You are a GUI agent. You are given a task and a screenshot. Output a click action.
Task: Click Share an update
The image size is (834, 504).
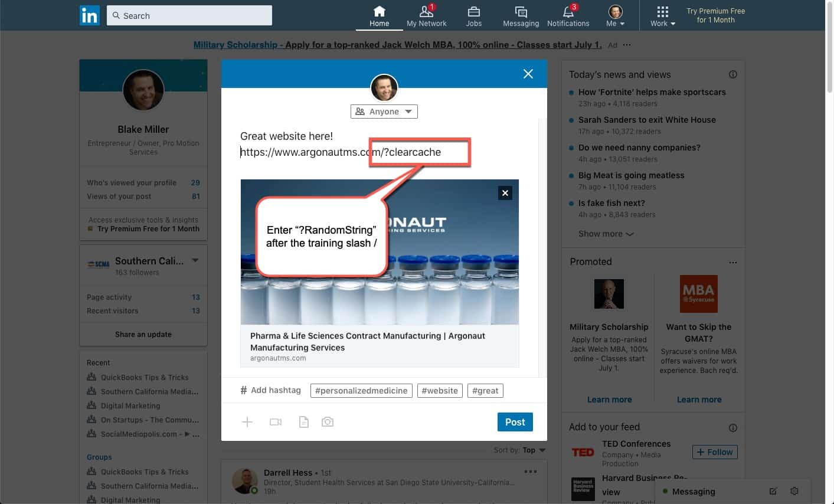[143, 334]
